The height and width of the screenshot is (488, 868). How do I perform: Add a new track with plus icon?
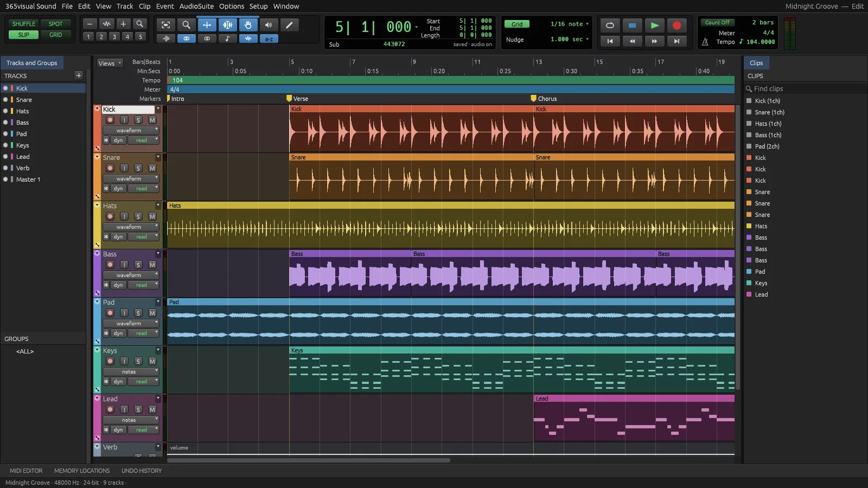(x=79, y=75)
